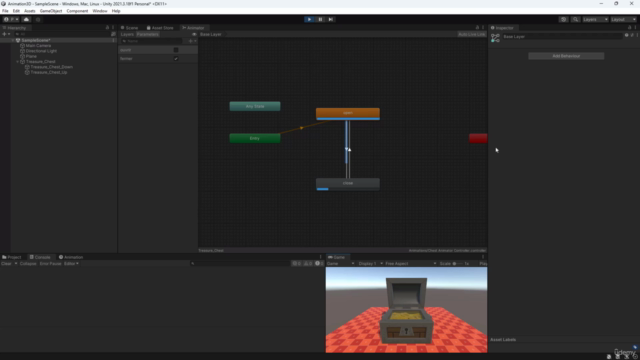Screen dimensions: 640x360
Task: Click the Hierarchy add object plus dropdown
Action: click(x=6, y=34)
